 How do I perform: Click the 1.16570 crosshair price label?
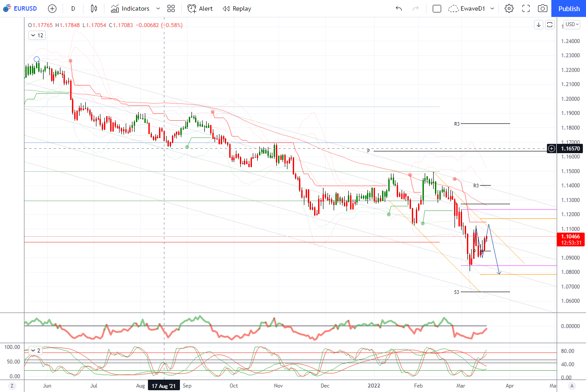tap(570, 148)
